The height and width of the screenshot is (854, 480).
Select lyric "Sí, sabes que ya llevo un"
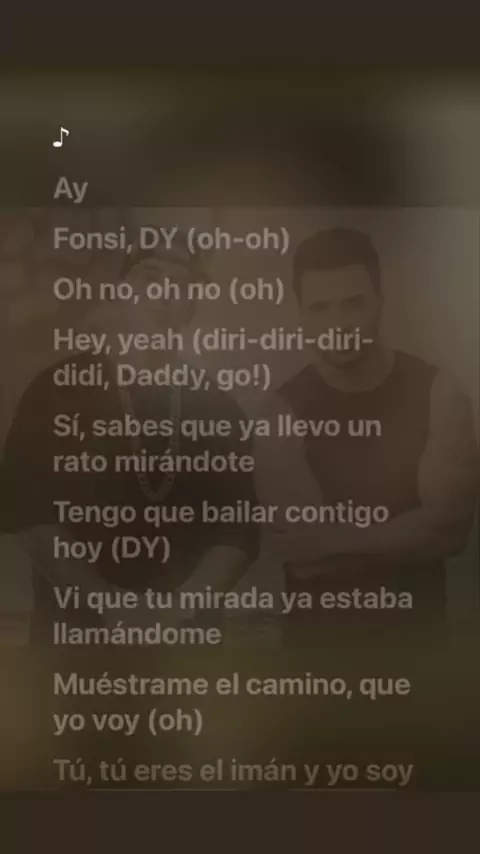tap(217, 426)
